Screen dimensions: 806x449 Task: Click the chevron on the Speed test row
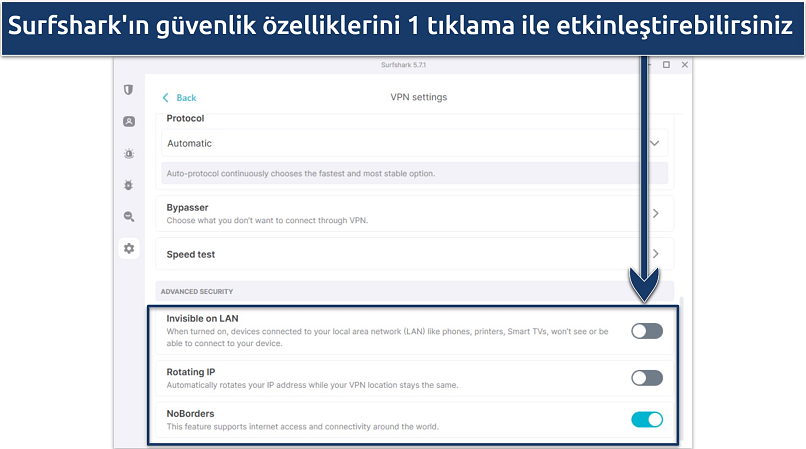pyautogui.click(x=655, y=254)
